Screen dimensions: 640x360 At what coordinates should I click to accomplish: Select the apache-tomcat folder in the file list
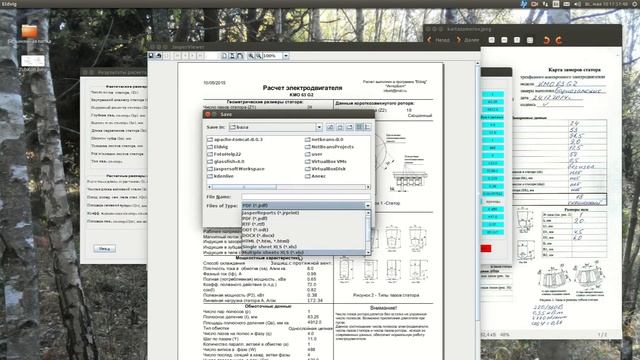(235, 140)
